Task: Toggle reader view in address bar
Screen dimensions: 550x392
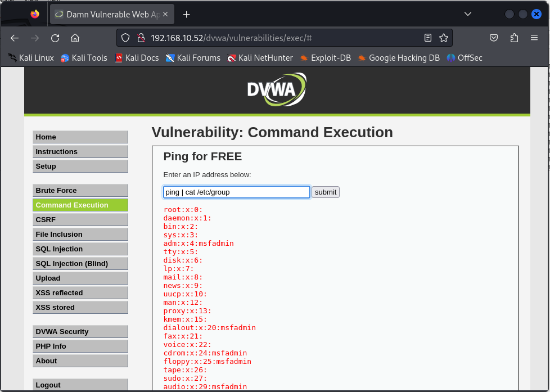Action: pos(427,38)
